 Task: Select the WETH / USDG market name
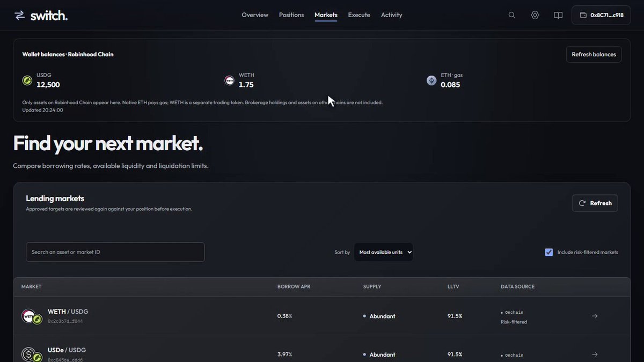point(68,312)
